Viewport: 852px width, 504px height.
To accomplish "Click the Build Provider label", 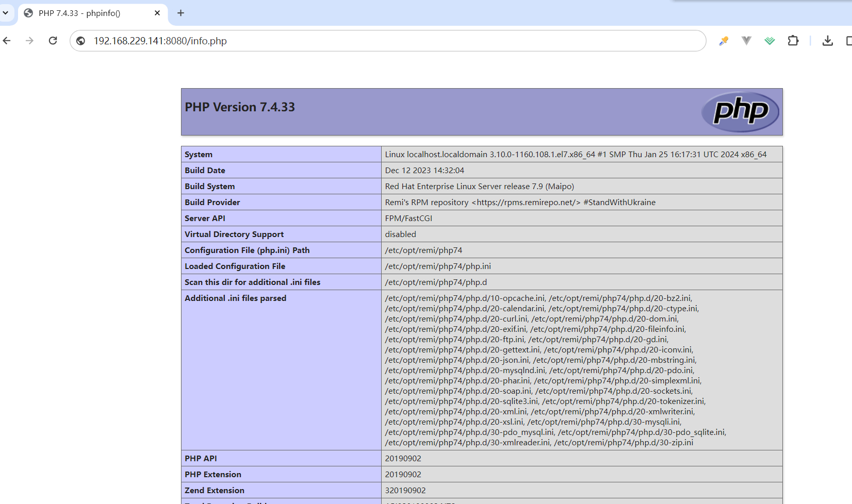I will (x=212, y=203).
